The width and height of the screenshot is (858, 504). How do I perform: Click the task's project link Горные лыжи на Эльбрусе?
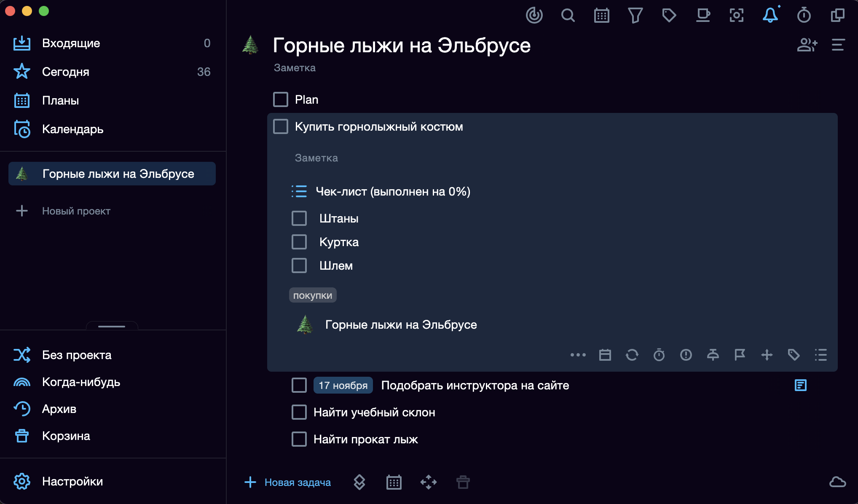click(x=387, y=324)
